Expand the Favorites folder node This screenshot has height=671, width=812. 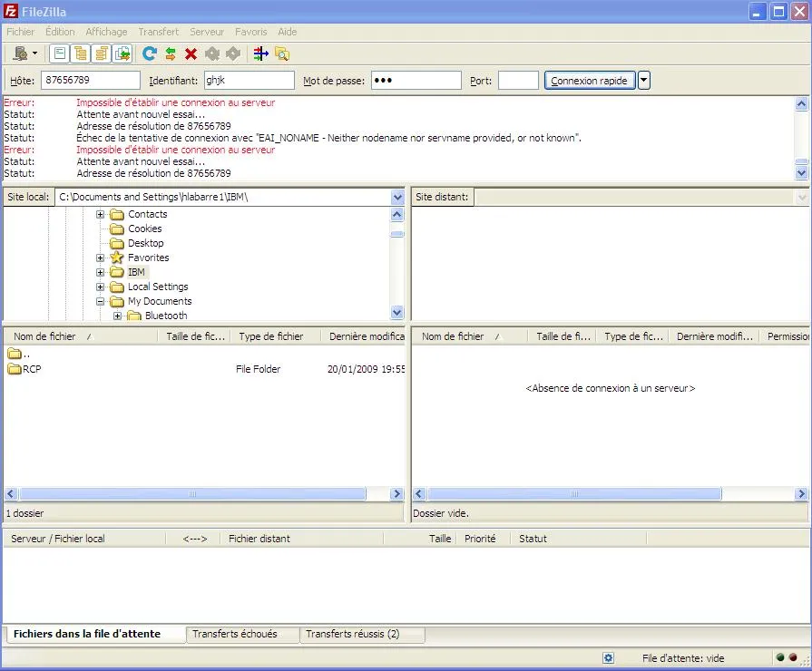101,258
